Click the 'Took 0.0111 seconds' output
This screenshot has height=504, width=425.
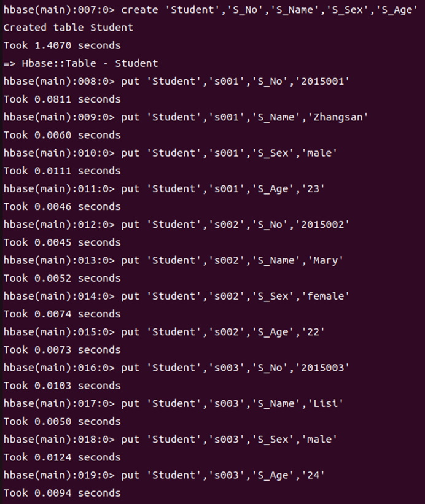pyautogui.click(x=62, y=171)
